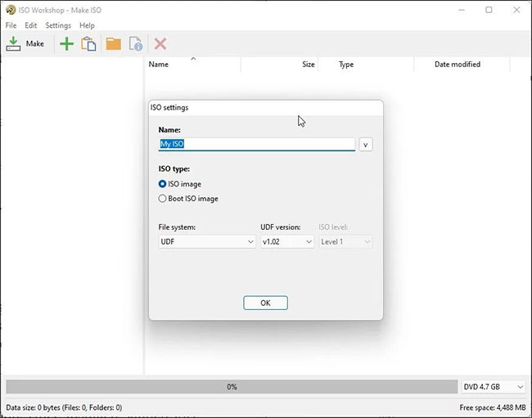This screenshot has height=418, width=532.
Task: Click the file properties info icon
Action: coord(136,43)
